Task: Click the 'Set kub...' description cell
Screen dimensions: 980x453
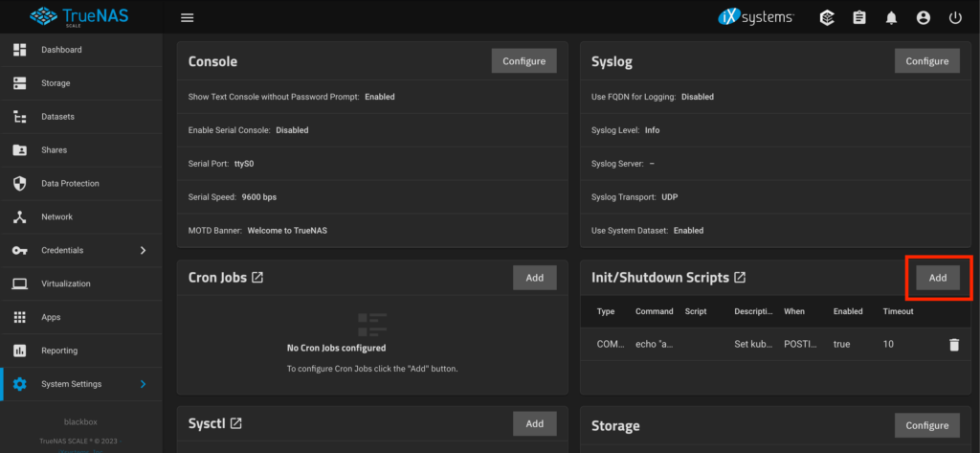Action: click(754, 344)
